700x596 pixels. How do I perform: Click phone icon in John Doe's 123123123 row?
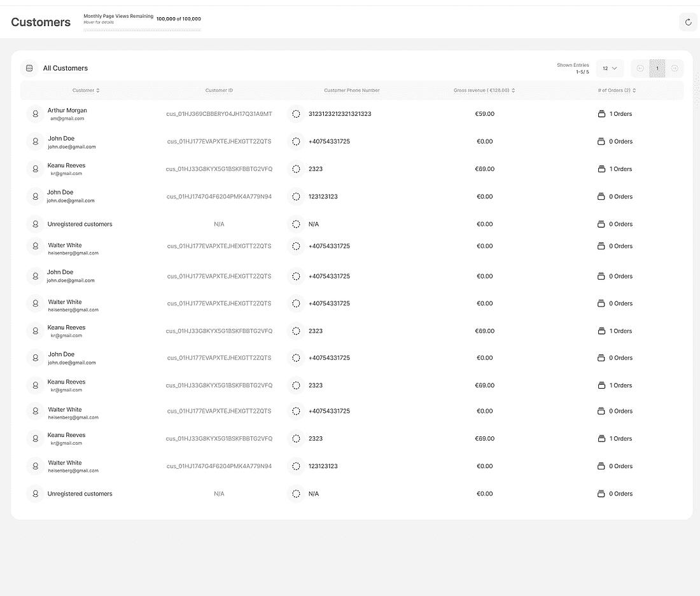click(x=296, y=197)
